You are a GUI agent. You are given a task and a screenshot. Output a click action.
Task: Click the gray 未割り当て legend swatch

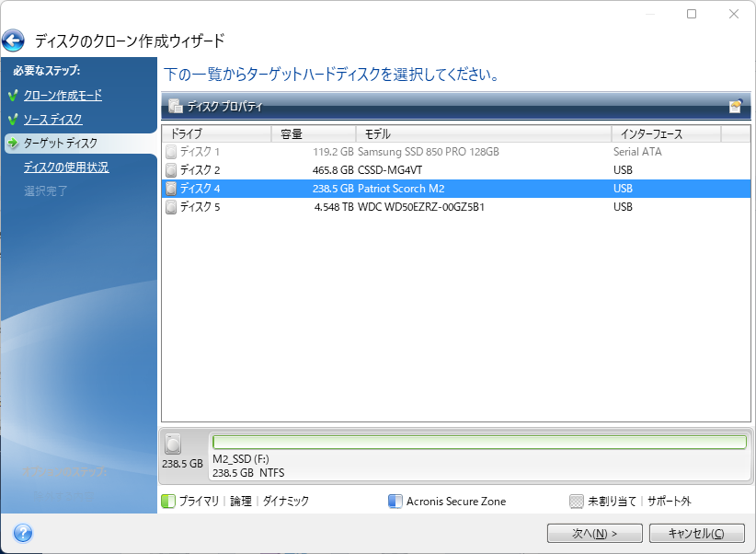click(576, 502)
